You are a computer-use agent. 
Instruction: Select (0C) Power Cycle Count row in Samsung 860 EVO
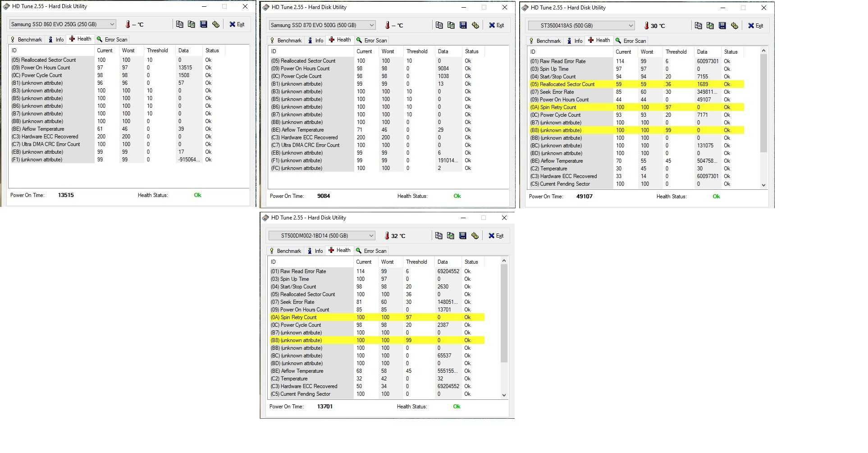117,75
